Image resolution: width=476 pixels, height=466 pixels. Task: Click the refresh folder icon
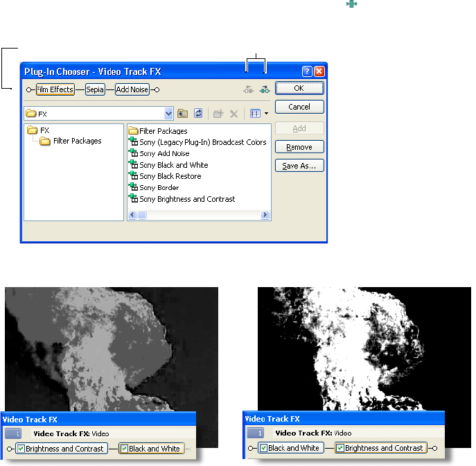198,114
